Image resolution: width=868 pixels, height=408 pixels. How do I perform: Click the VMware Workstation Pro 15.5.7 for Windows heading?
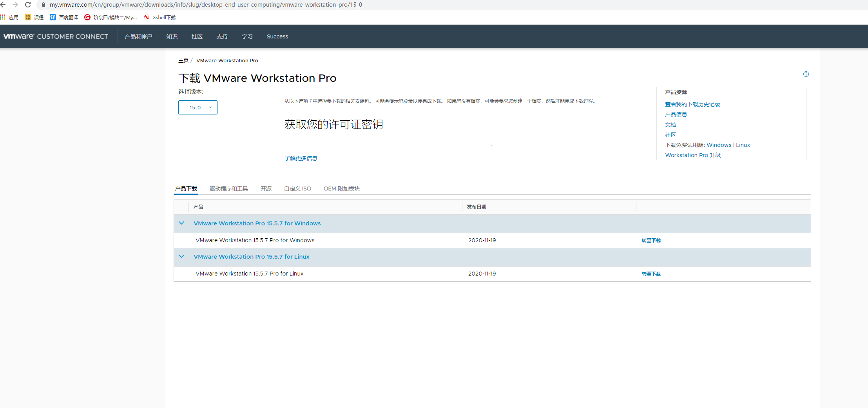click(x=257, y=223)
